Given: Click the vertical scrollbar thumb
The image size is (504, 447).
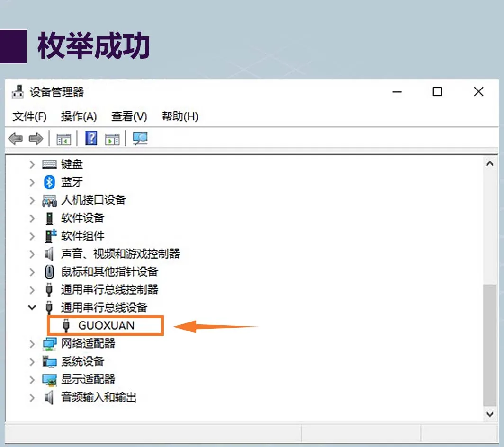Looking at the screenshot, I should click(490, 345).
